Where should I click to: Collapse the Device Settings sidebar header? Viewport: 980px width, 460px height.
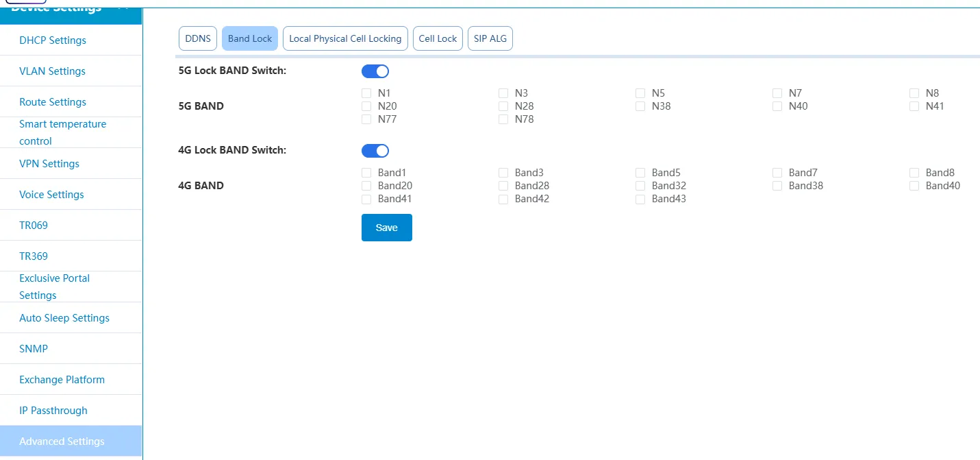(123, 8)
